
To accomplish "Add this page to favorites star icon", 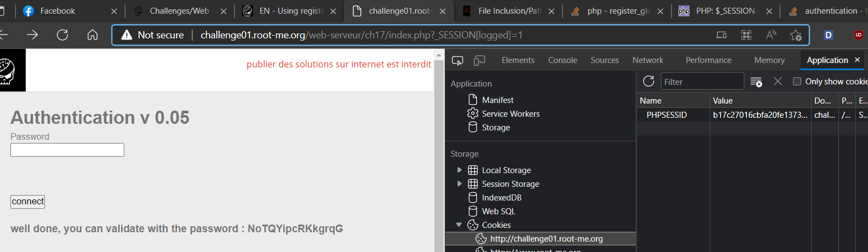I will pyautogui.click(x=796, y=35).
